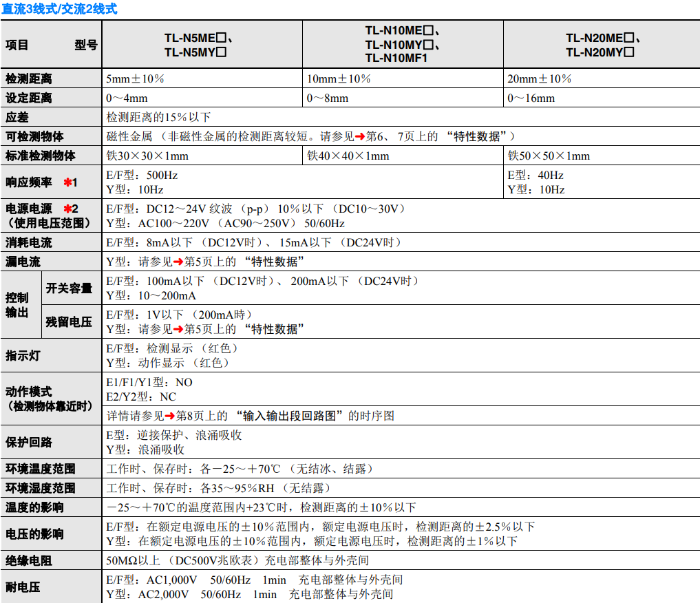Screen dimensions: 700x603
Task: Click the 保护回路 row label
Action: point(29,443)
